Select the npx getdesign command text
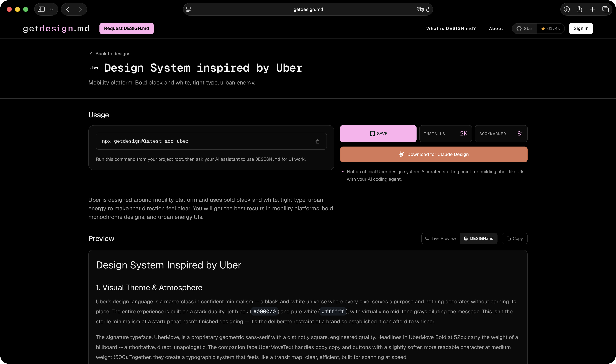The width and height of the screenshot is (616, 364). (x=145, y=141)
